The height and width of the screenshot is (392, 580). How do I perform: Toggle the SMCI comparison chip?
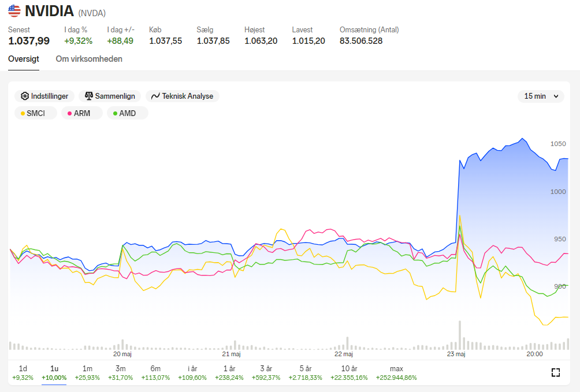point(35,113)
